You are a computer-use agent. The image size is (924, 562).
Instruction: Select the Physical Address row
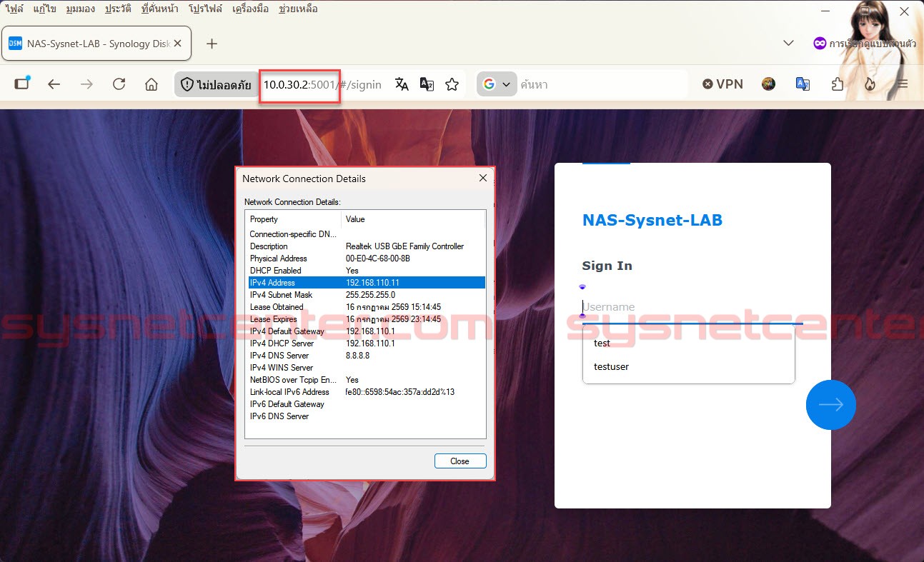[x=366, y=259]
